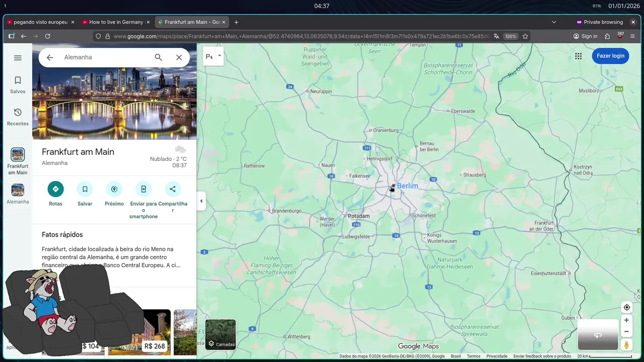The width and height of the screenshot is (644, 362).
Task: Click the 120% zoom level indicator
Action: (511, 36)
